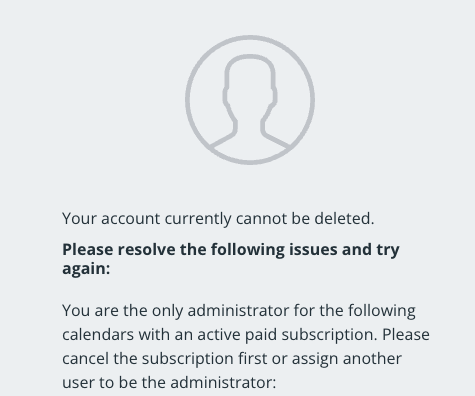
Task: Click the word "again:" in bold heading
Action: [86, 268]
